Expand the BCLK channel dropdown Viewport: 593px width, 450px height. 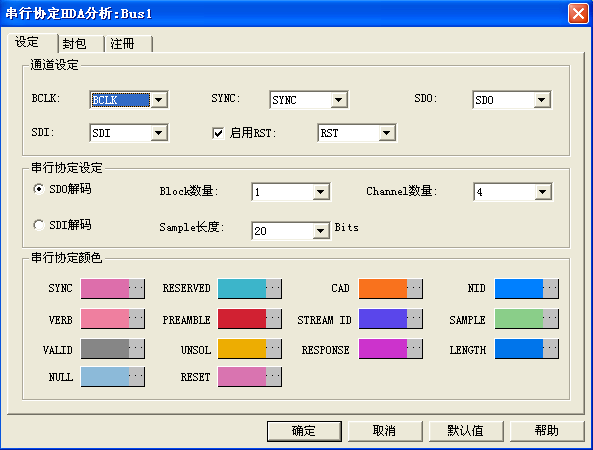(x=158, y=100)
